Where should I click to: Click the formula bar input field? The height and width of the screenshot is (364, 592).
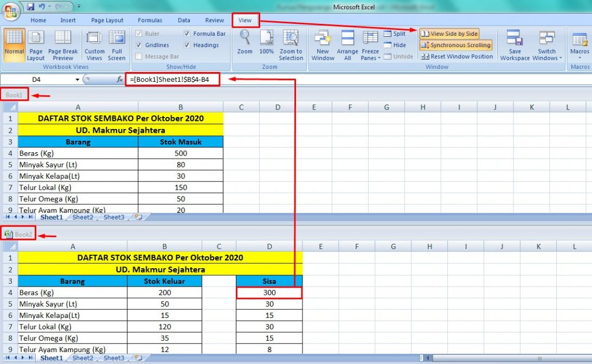click(x=352, y=80)
